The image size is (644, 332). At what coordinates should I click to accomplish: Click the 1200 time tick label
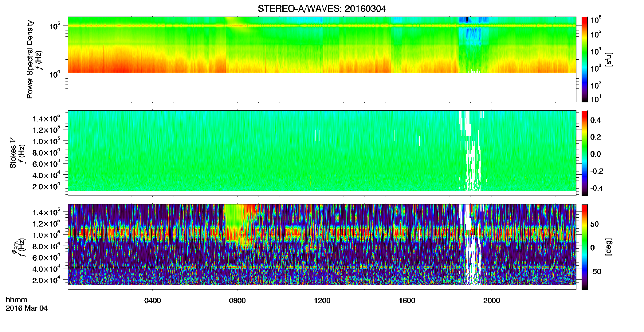pyautogui.click(x=322, y=301)
